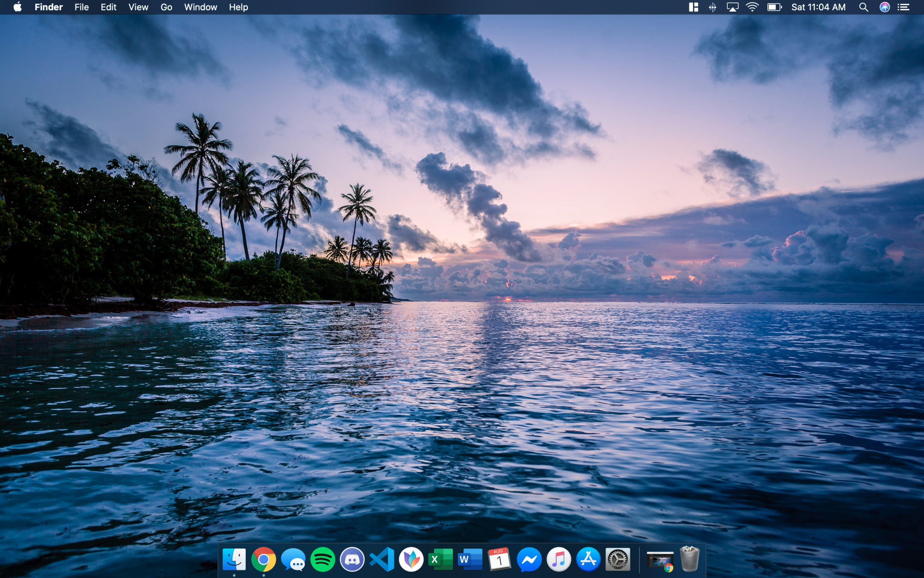Click the Sat 11:04 AM clock
This screenshot has width=924, height=578.
pyautogui.click(x=818, y=7)
